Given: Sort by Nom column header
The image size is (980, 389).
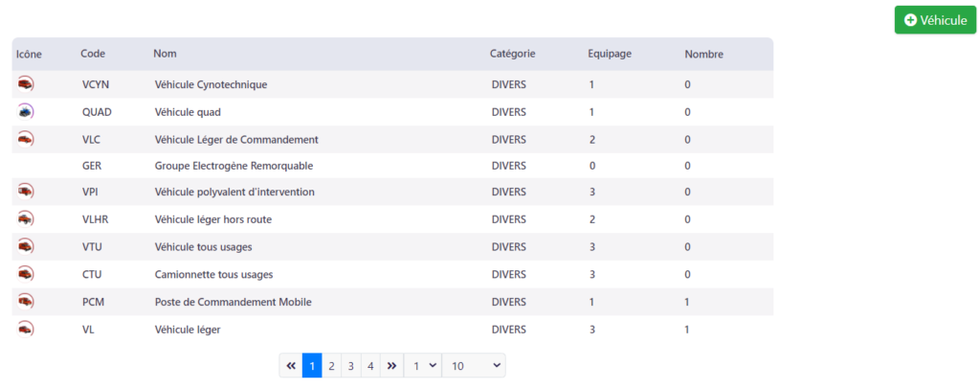Looking at the screenshot, I should click(x=165, y=54).
